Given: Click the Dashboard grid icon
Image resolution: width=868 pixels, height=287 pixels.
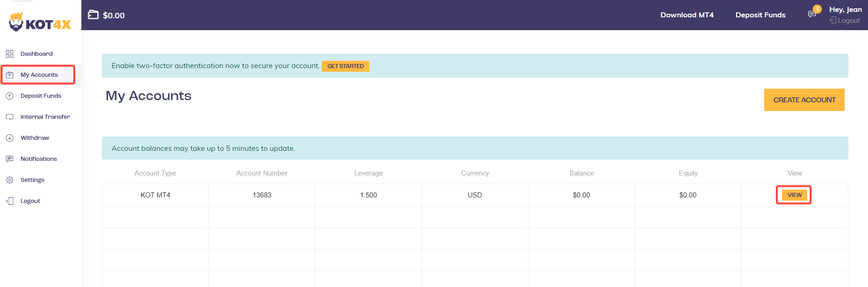Looking at the screenshot, I should 10,54.
